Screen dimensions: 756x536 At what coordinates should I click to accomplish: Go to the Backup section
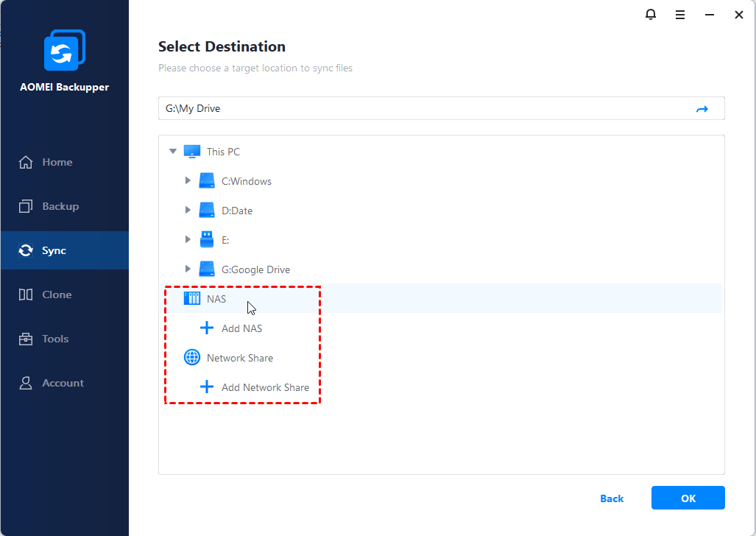click(60, 206)
